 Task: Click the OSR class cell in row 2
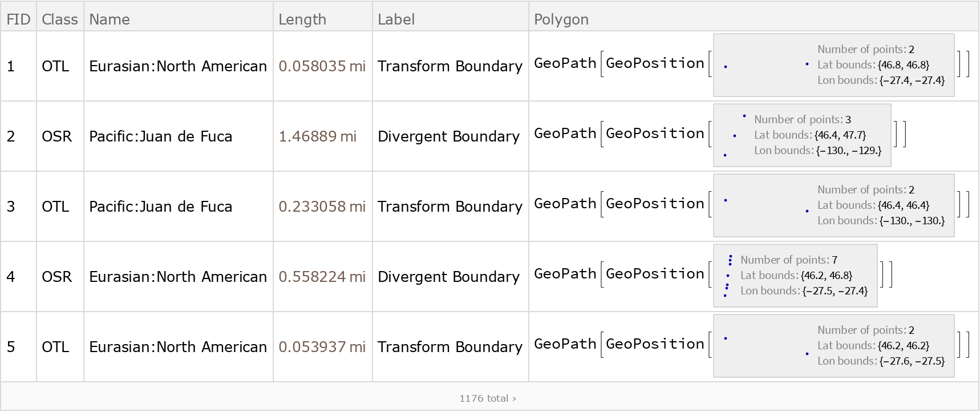pyautogui.click(x=57, y=136)
